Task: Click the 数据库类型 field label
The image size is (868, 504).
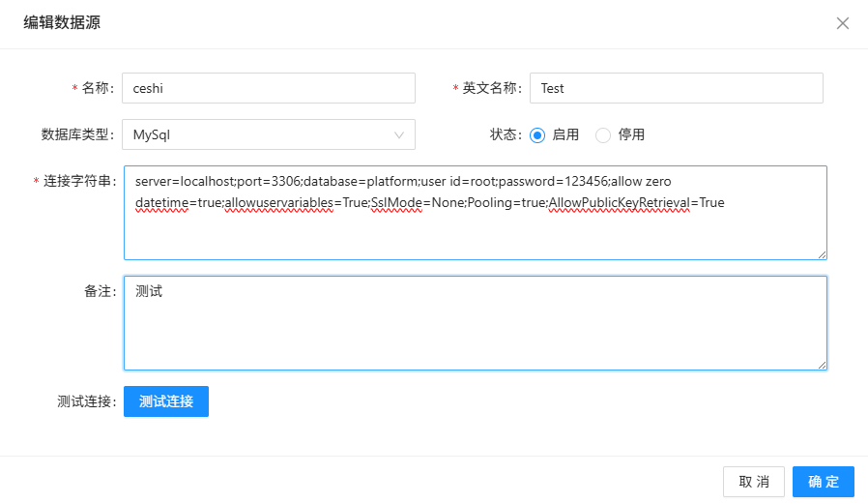Action: coord(77,134)
